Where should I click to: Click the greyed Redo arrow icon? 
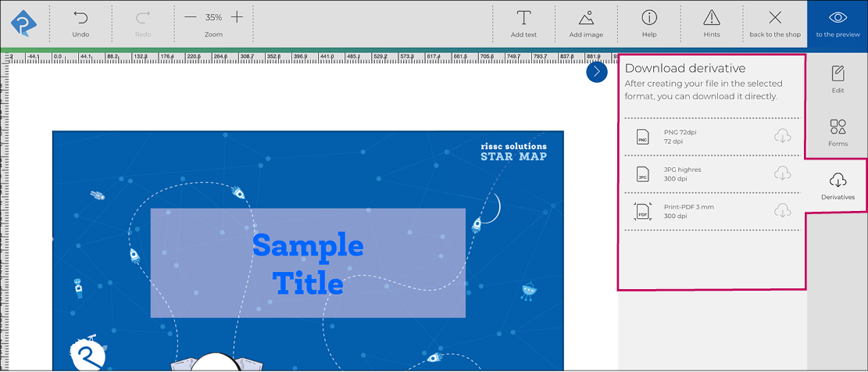click(x=143, y=17)
